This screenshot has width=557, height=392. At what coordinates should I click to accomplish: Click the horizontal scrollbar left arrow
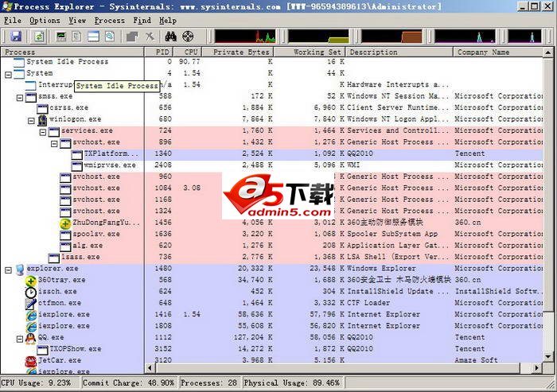[150, 368]
